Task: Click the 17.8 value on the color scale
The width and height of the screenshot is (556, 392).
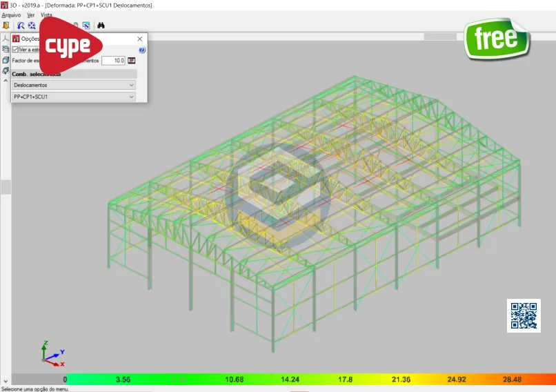Action: coord(346,380)
